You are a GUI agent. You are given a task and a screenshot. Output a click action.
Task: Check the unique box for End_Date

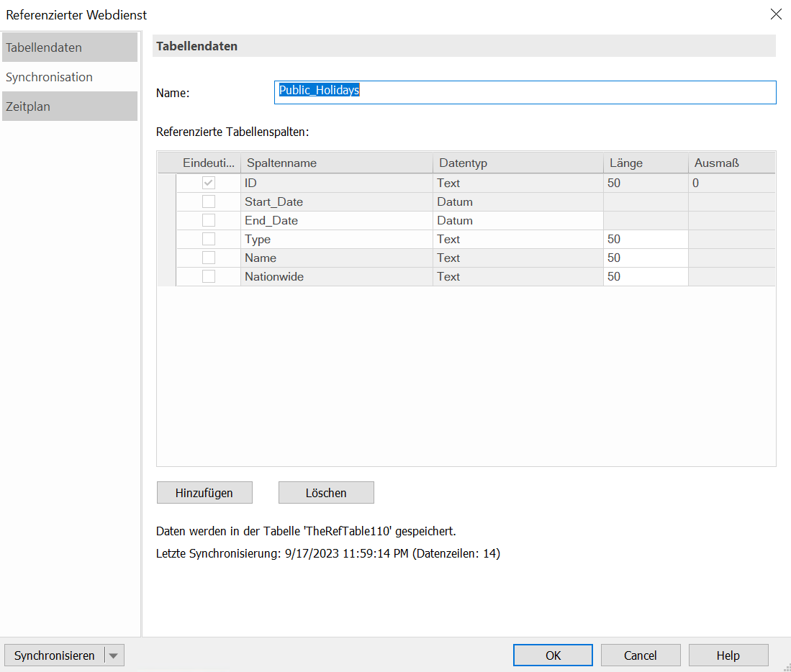[208, 220]
